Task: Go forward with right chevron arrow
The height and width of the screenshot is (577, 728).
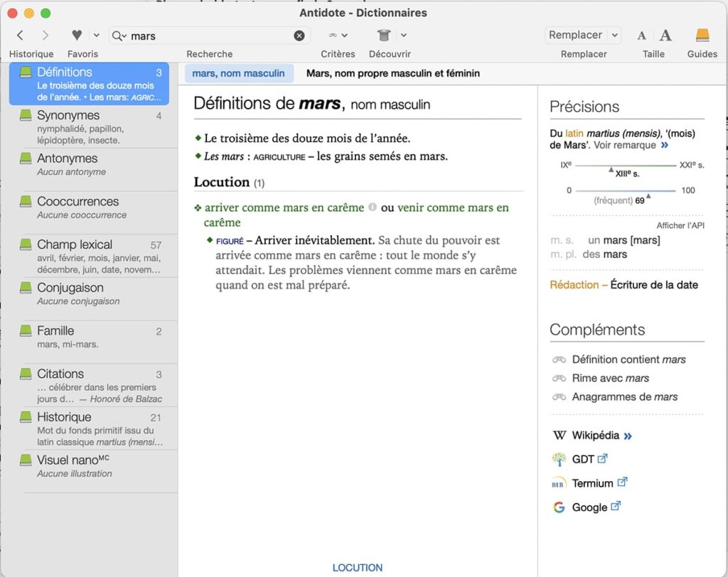Action: pos(45,36)
